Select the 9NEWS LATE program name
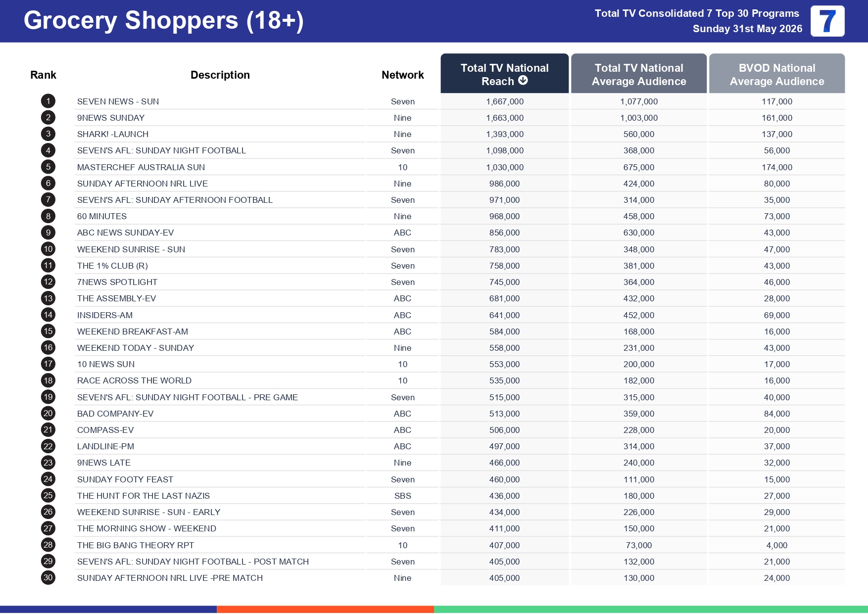 click(104, 463)
